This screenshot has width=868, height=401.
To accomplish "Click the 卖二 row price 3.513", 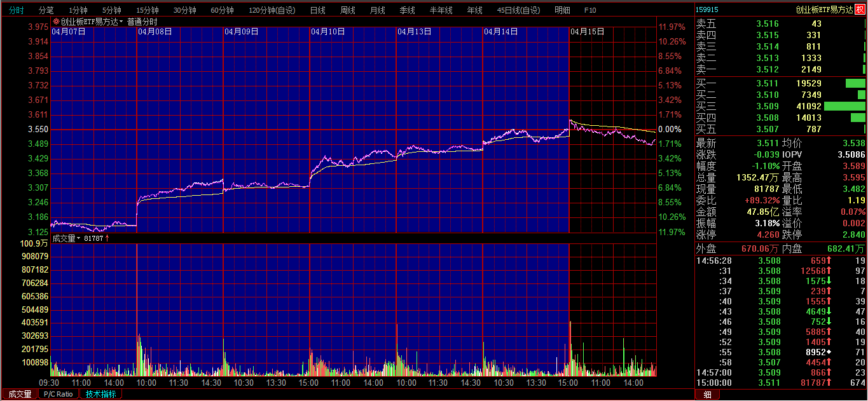I will [767, 58].
